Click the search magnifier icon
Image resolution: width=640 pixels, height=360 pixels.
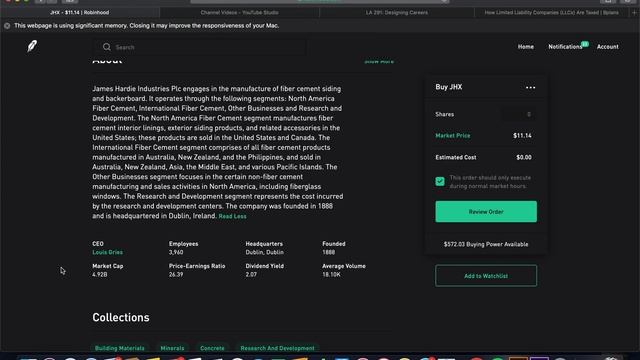point(107,47)
